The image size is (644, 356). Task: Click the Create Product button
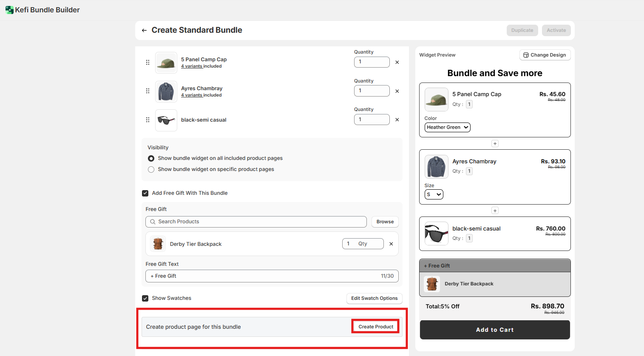pos(376,327)
